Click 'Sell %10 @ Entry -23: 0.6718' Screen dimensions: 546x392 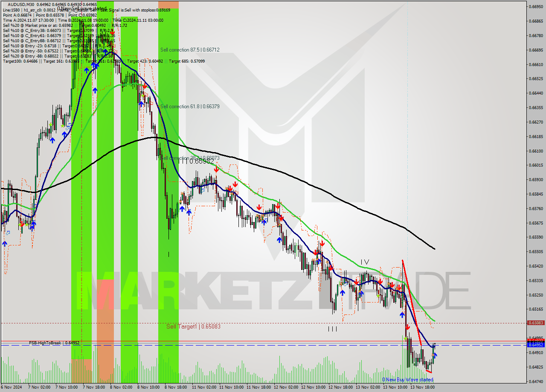coord(29,46)
